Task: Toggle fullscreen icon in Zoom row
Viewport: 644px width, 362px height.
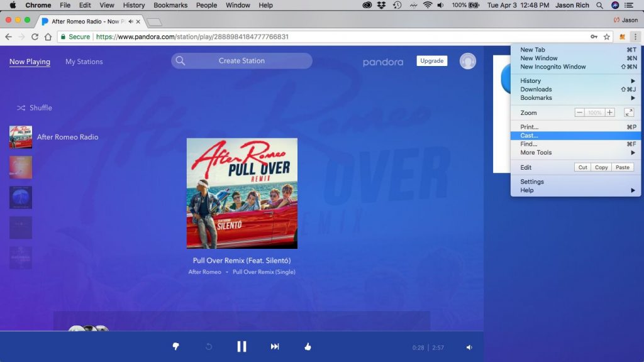Action: coord(629,112)
